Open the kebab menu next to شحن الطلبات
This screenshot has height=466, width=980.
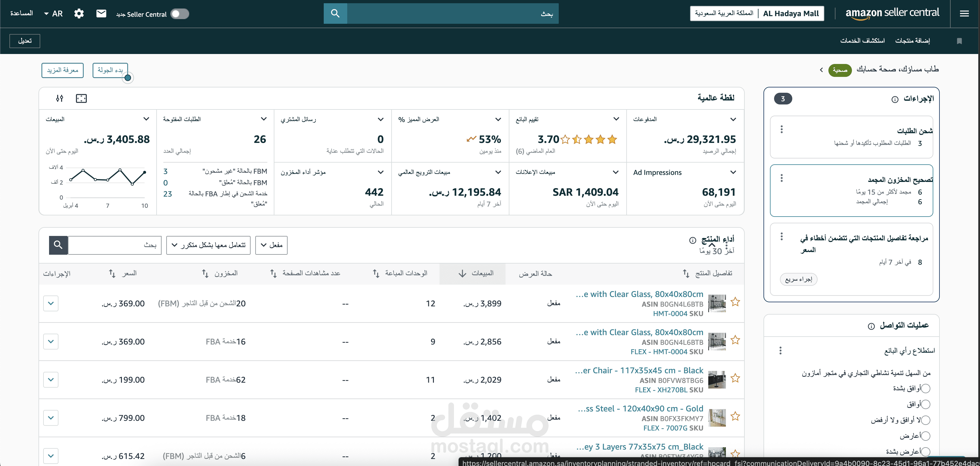click(x=782, y=130)
